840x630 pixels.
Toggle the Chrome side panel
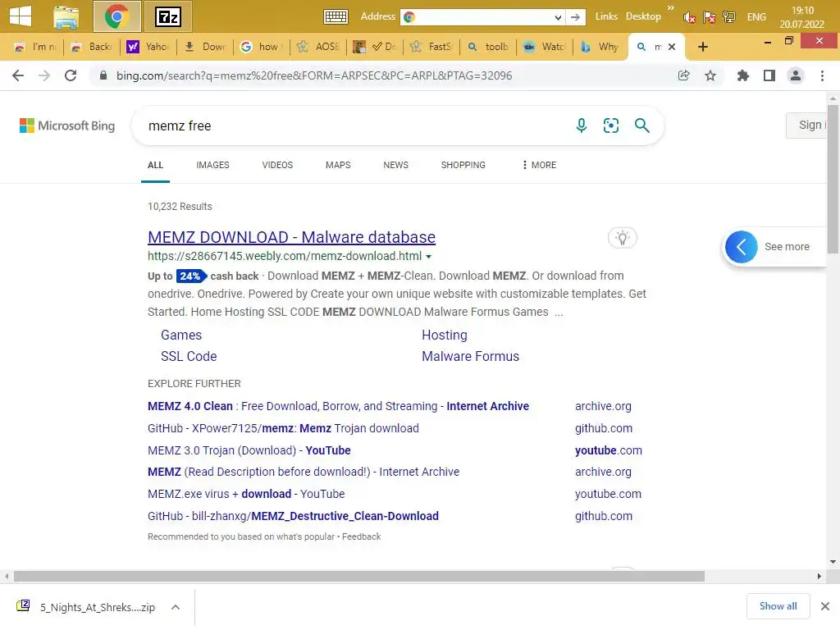769,75
